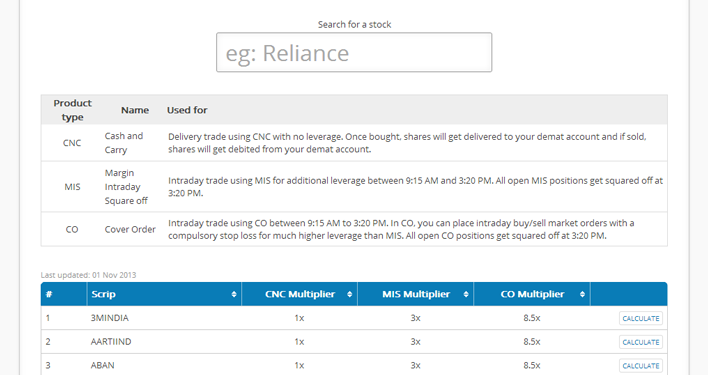This screenshot has height=375, width=708.
Task: Click the Scrip column sort arrows icon
Action: (x=234, y=294)
